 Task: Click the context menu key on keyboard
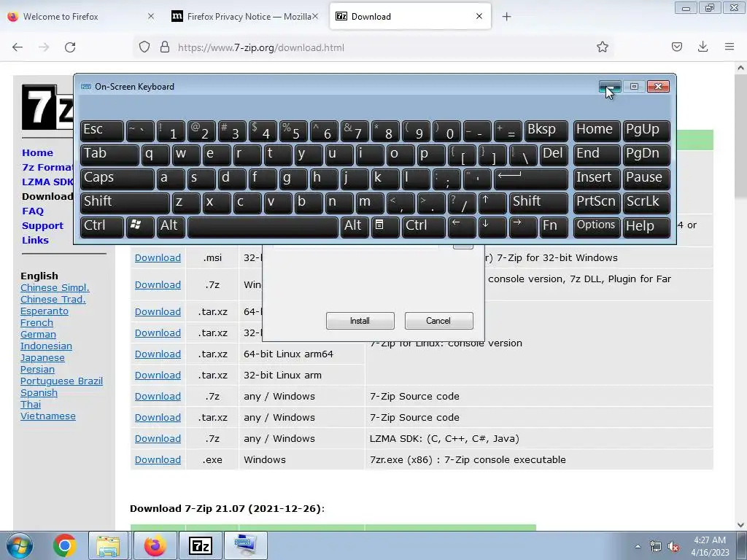tap(384, 226)
